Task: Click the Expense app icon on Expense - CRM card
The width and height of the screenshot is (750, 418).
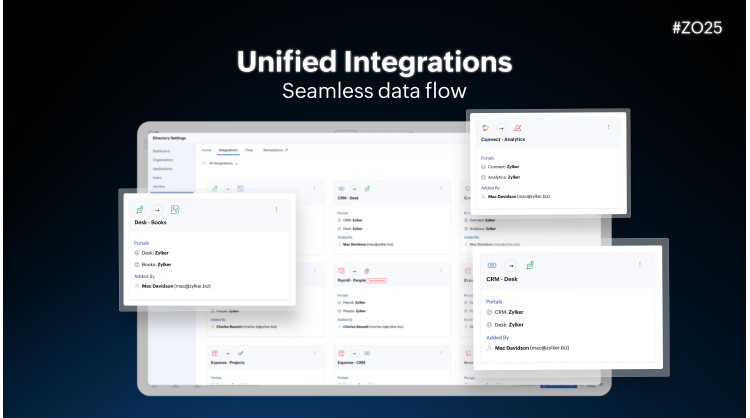Action: pos(341,353)
